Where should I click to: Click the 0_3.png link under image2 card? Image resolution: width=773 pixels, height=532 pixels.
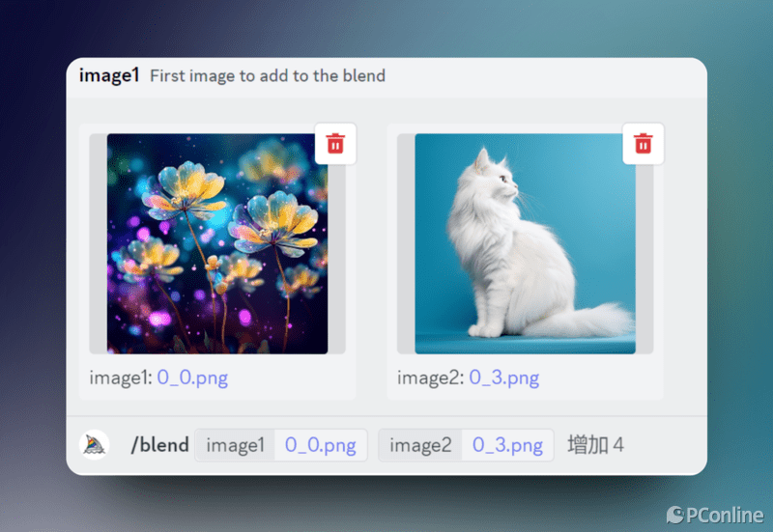(503, 378)
